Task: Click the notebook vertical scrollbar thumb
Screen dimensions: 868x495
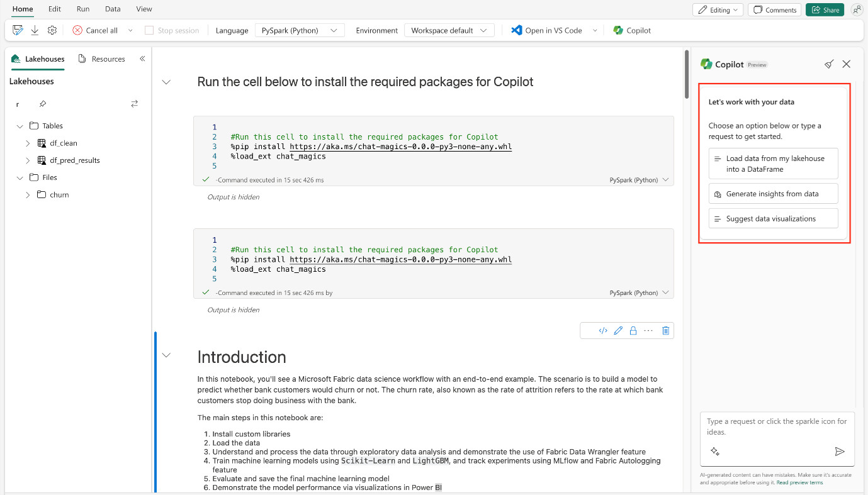Action: point(686,74)
